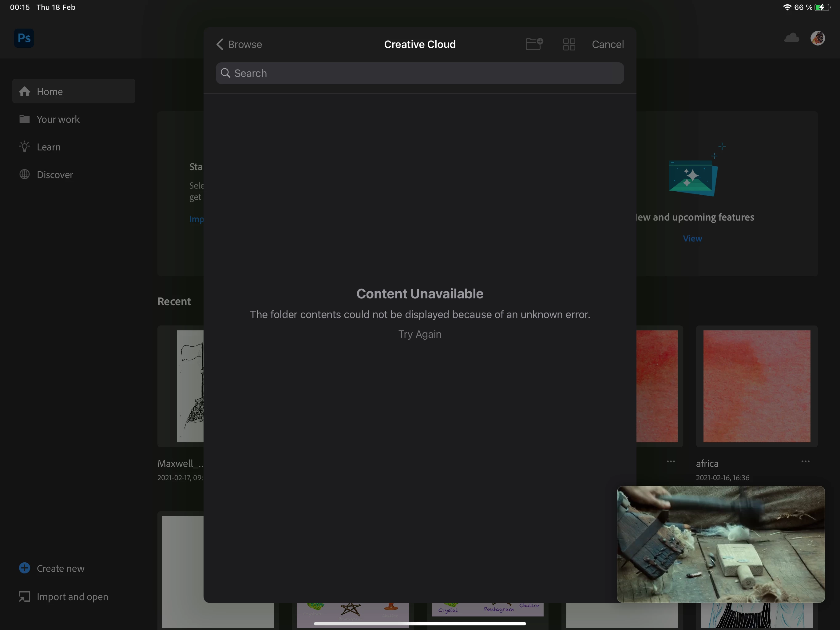Create a new folder in Creative Cloud
The image size is (840, 630).
(x=534, y=44)
